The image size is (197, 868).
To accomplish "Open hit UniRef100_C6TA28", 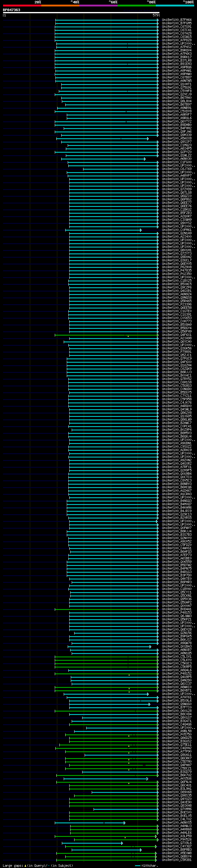I will point(177,33).
